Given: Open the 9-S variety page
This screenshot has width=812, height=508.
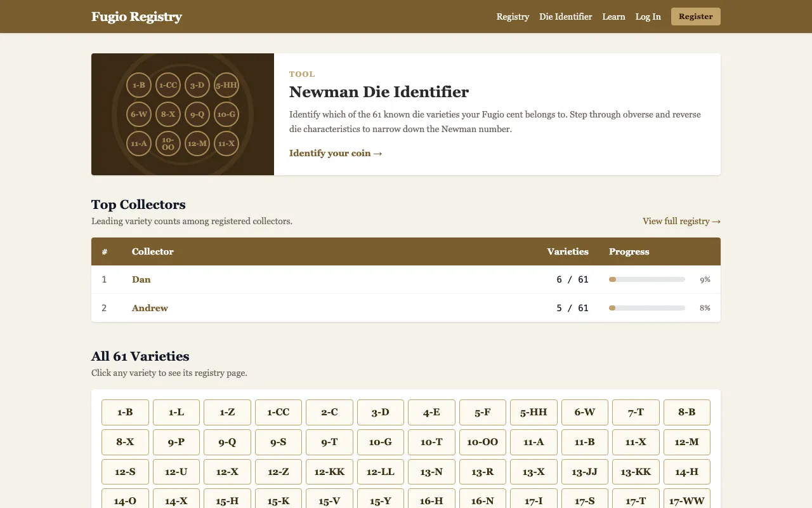Looking at the screenshot, I should tap(278, 442).
